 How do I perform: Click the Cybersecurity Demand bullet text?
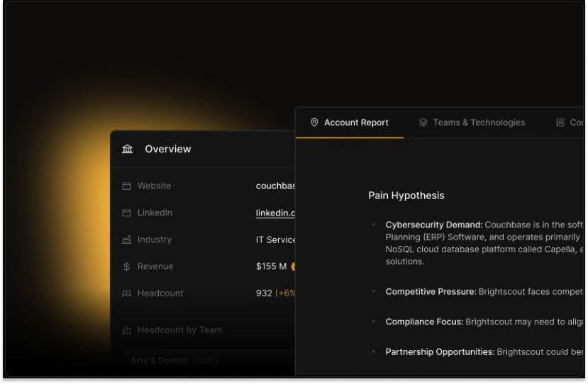(x=484, y=243)
